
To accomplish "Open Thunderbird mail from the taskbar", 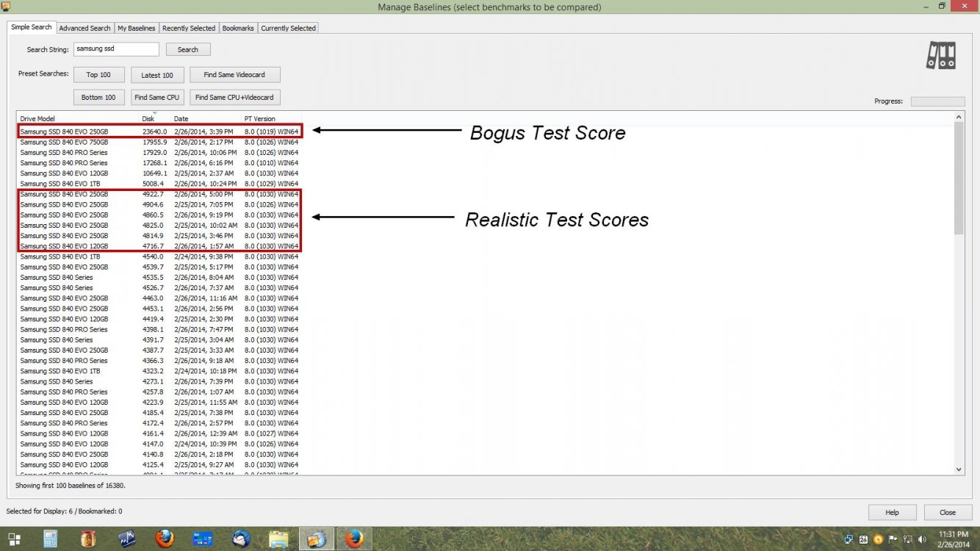I will pyautogui.click(x=241, y=539).
